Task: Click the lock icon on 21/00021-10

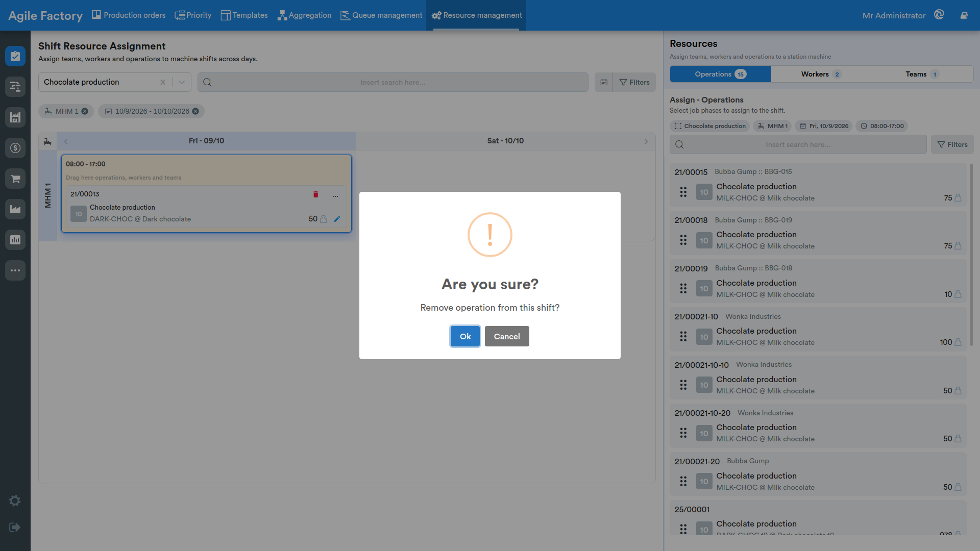Action: [958, 342]
